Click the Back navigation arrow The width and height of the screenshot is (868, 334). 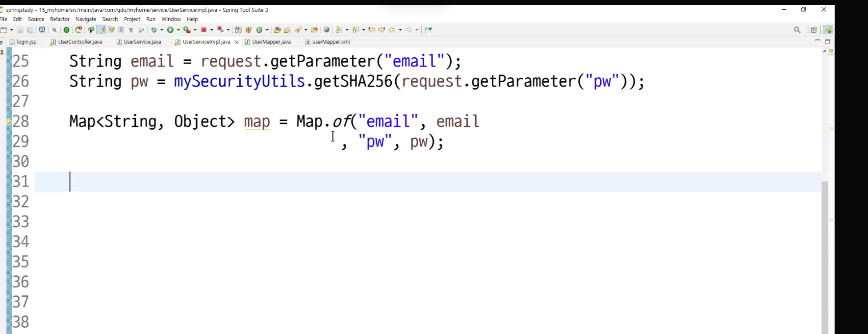[392, 30]
